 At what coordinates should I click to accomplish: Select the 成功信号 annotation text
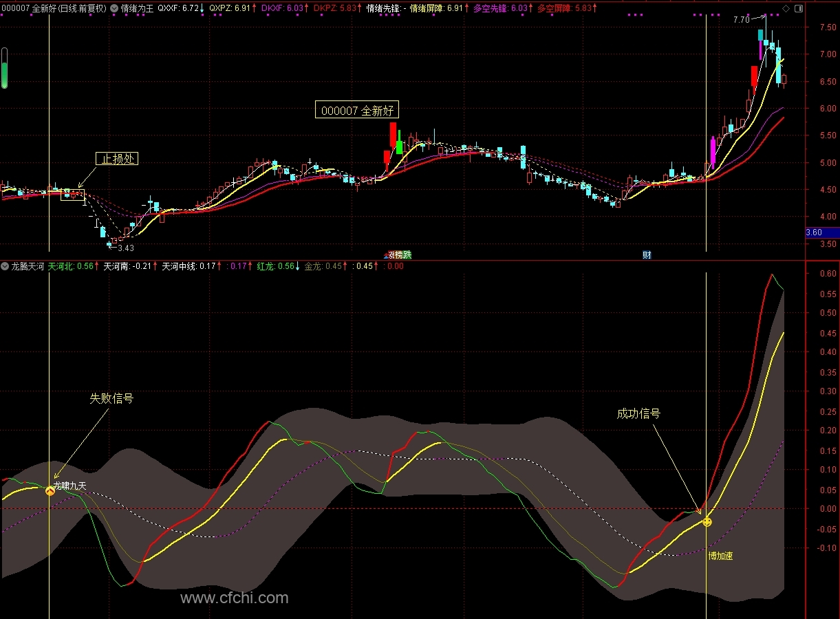pyautogui.click(x=638, y=414)
